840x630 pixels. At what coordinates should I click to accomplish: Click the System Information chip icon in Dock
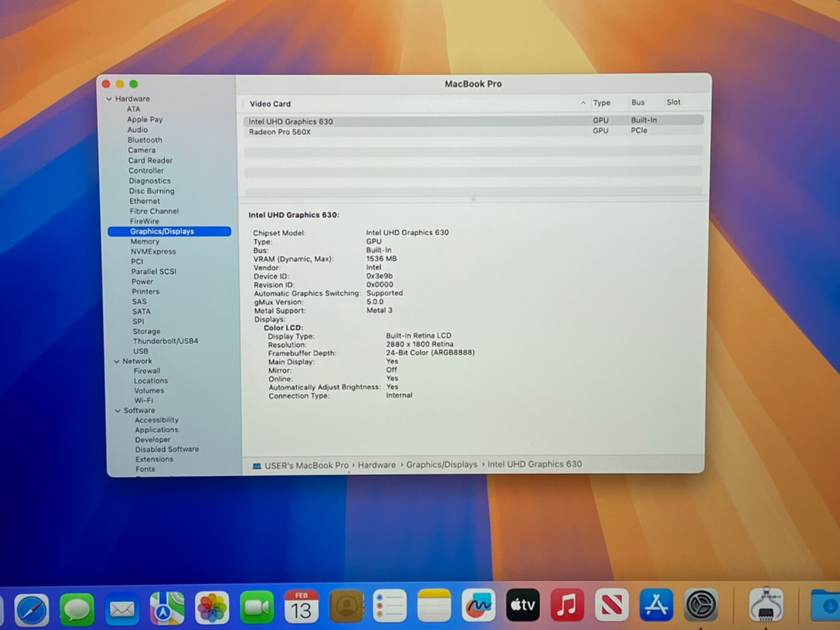point(766,605)
